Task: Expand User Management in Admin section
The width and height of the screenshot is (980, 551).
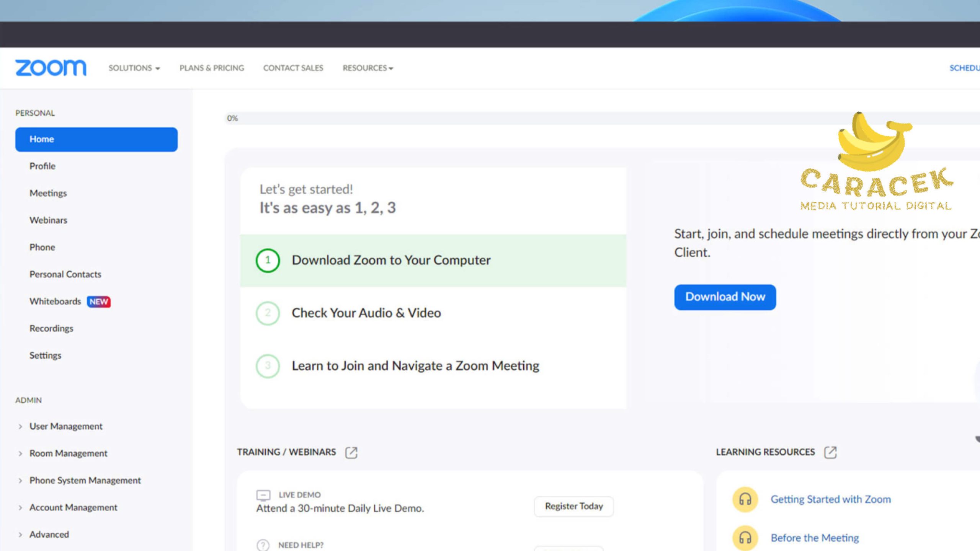Action: [x=66, y=426]
